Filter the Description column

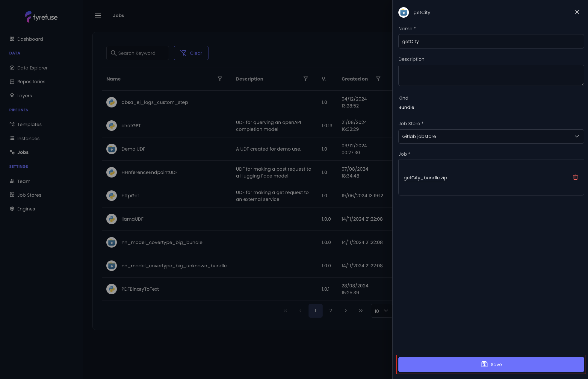[x=306, y=79]
